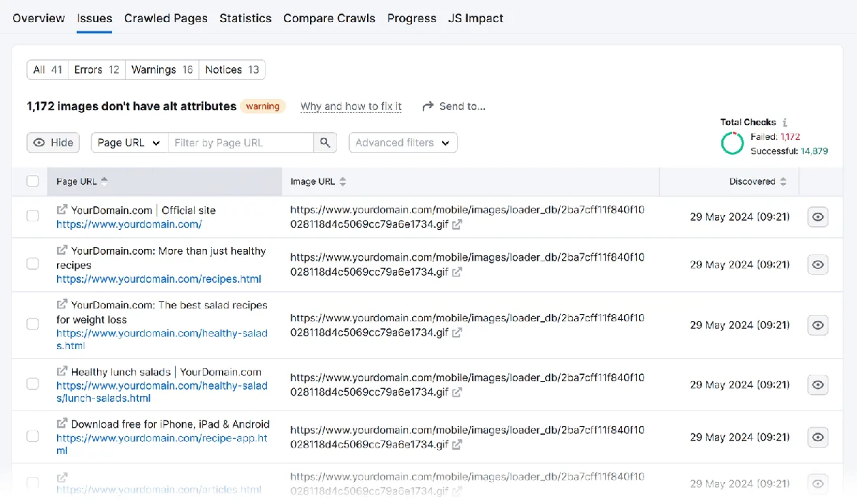Open the Statistics tab
This screenshot has width=857, height=504.
[x=246, y=19]
